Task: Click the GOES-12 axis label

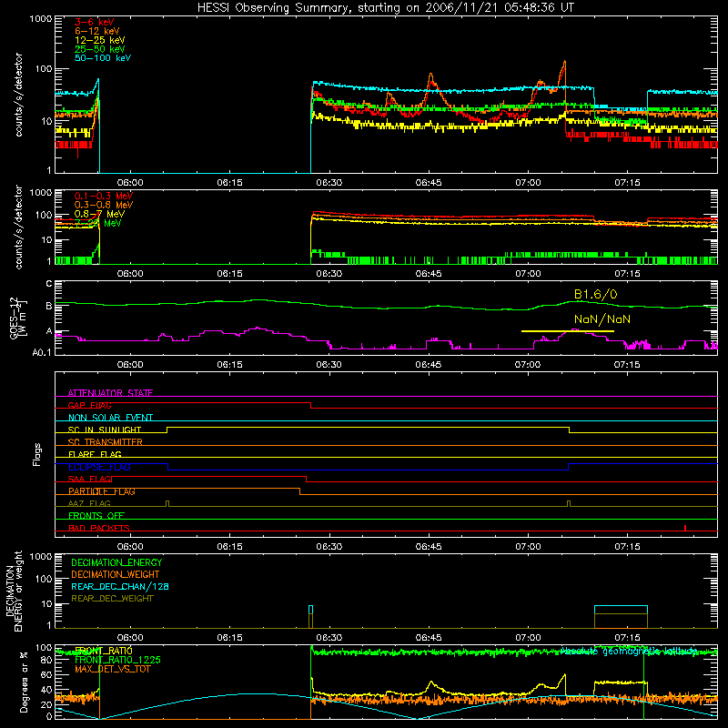Action: pyautogui.click(x=14, y=318)
